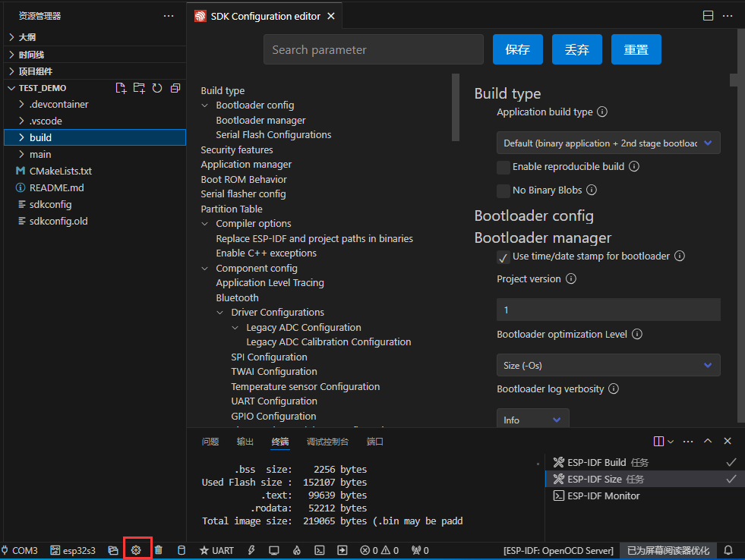Split the editor layout icon
Viewport: 745px width, 560px height.
point(708,16)
